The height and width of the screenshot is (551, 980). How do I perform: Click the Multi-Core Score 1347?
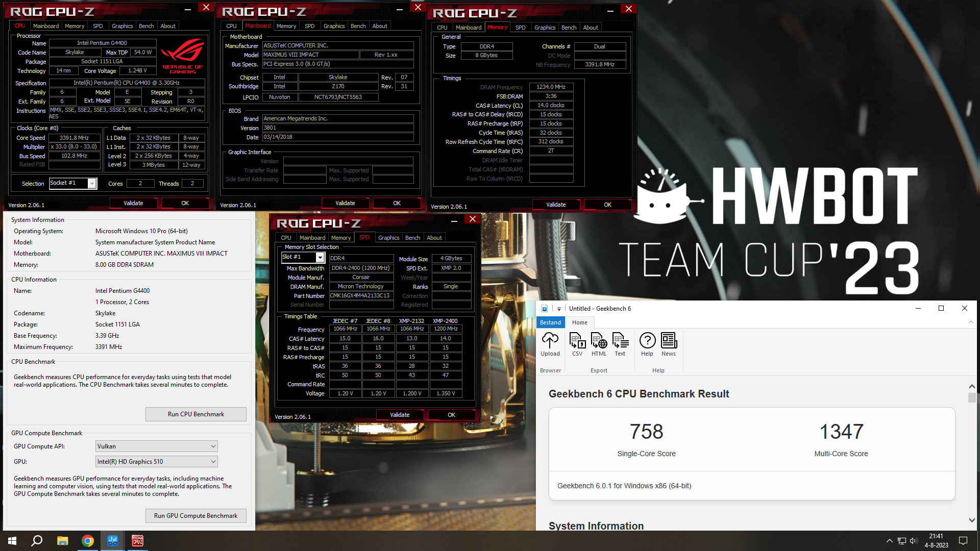[x=841, y=432]
